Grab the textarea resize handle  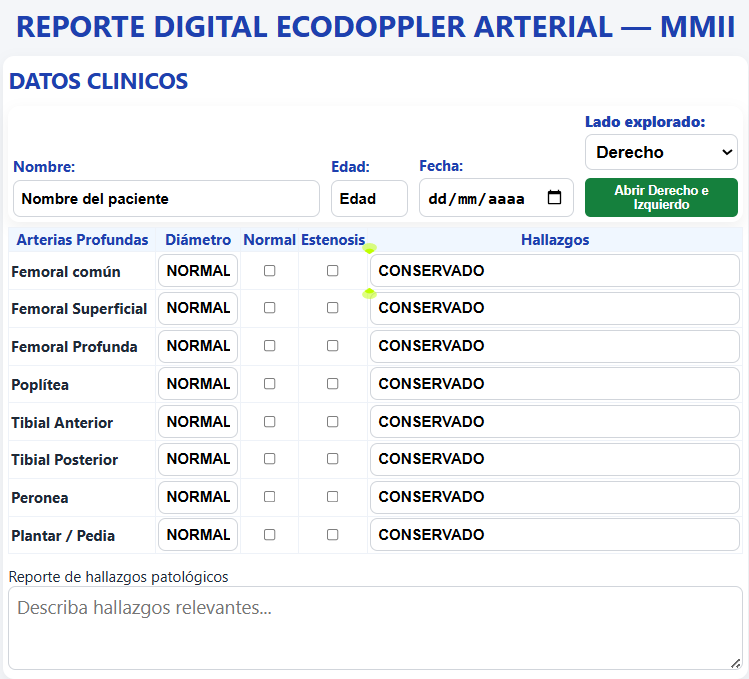coord(735,662)
